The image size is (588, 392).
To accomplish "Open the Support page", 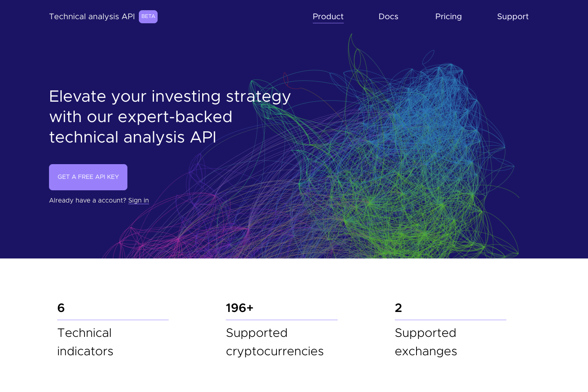I will 513,17.
